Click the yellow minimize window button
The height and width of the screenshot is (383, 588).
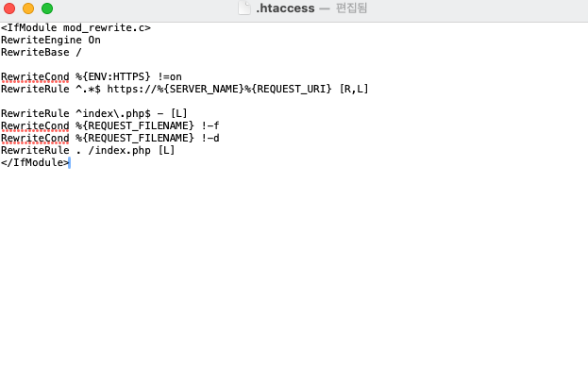pos(28,8)
